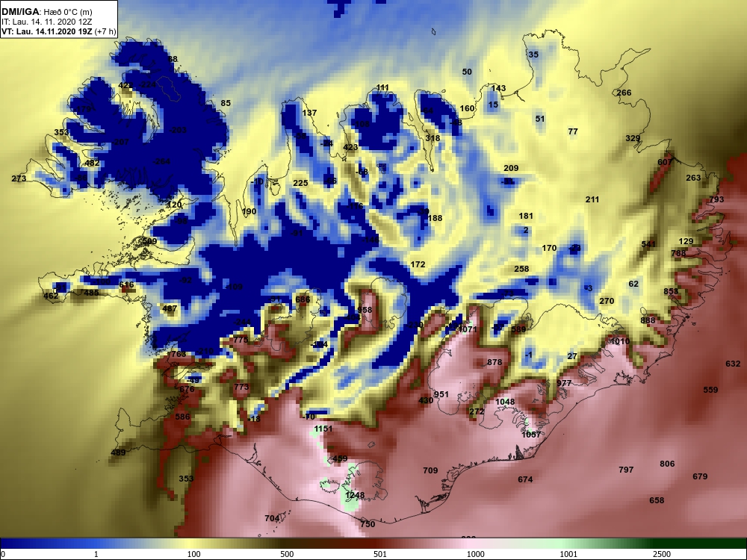The width and height of the screenshot is (747, 560).
Task: Click the map value '482' in the Westfjords
Action: [92, 163]
